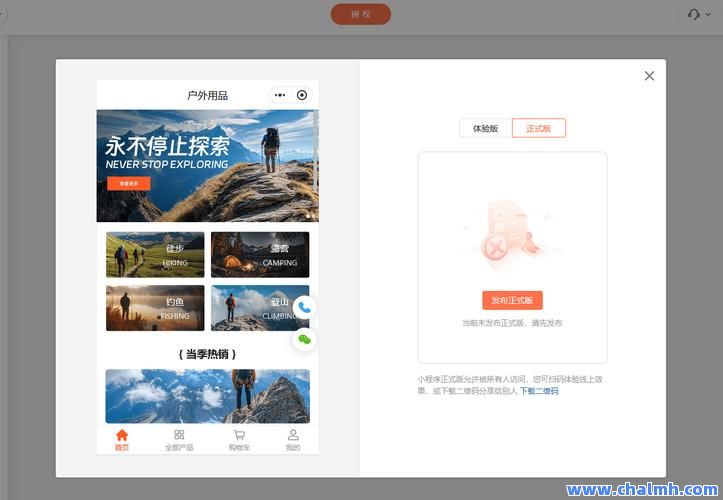Image resolution: width=723 pixels, height=500 pixels.
Task: Open the 登山 CLIMBING category card
Action: point(260,308)
